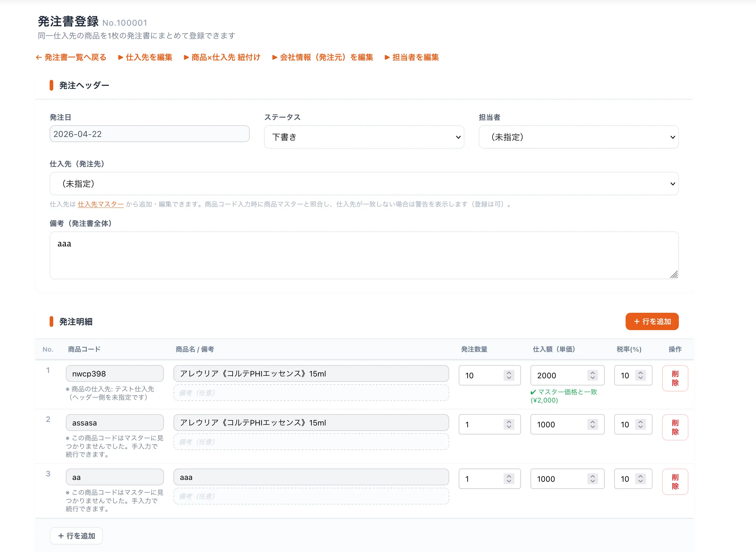Delete row 1 with 削除 button
Image resolution: width=756 pixels, height=552 pixels.
[x=675, y=378]
